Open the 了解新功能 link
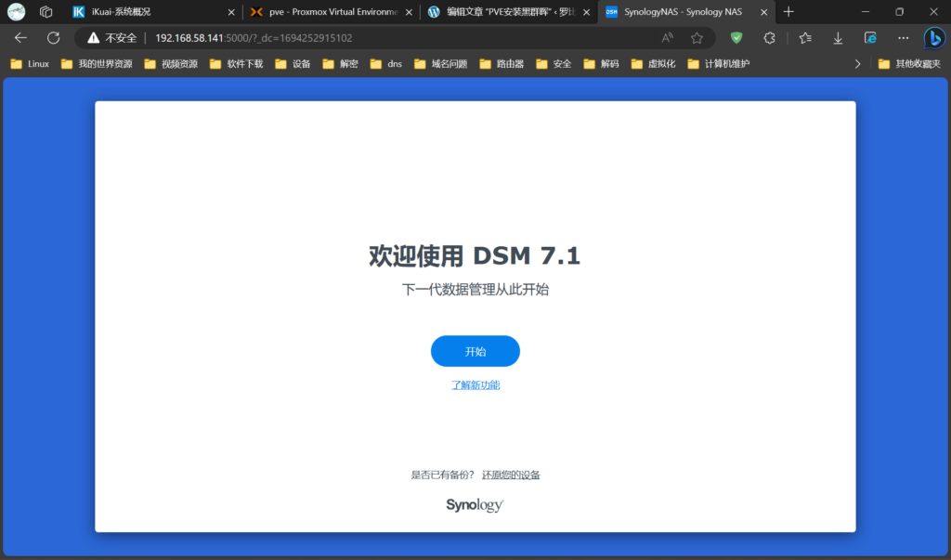 475,384
